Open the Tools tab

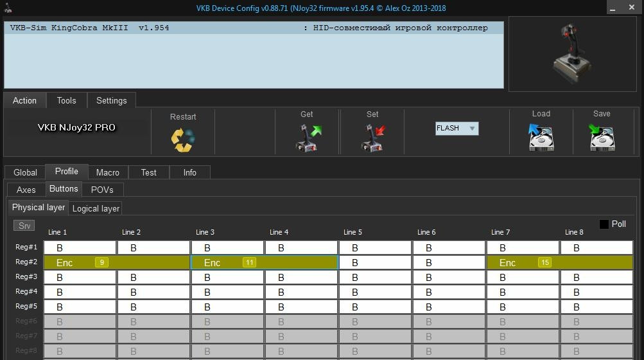click(x=67, y=100)
